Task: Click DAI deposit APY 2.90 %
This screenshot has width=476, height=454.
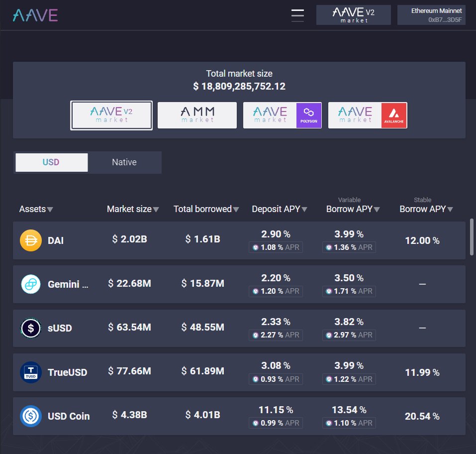Action: coord(276,234)
